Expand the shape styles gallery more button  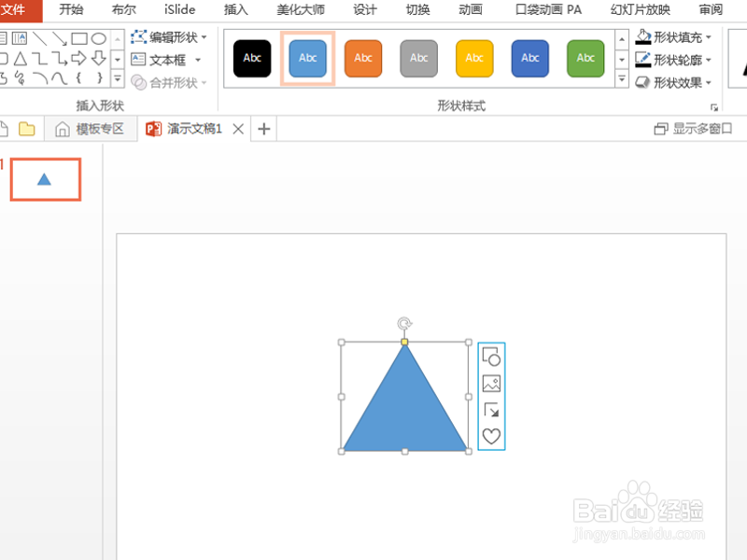point(622,78)
